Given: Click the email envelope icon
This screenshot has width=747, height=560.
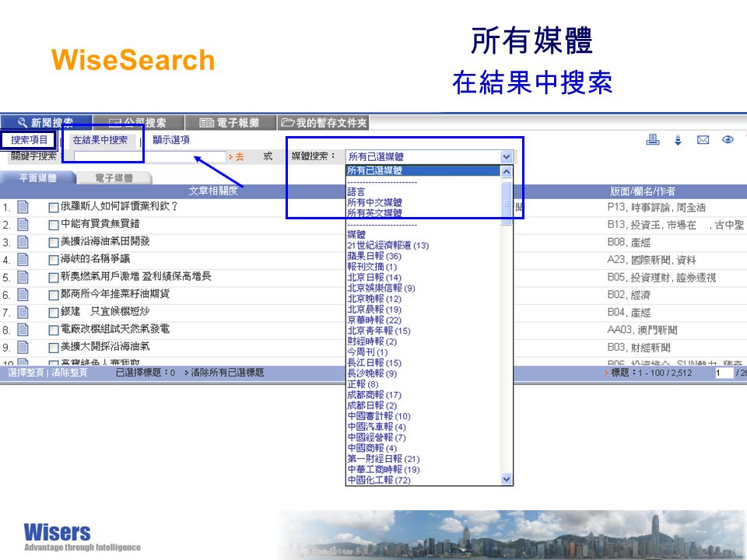Looking at the screenshot, I should click(703, 140).
